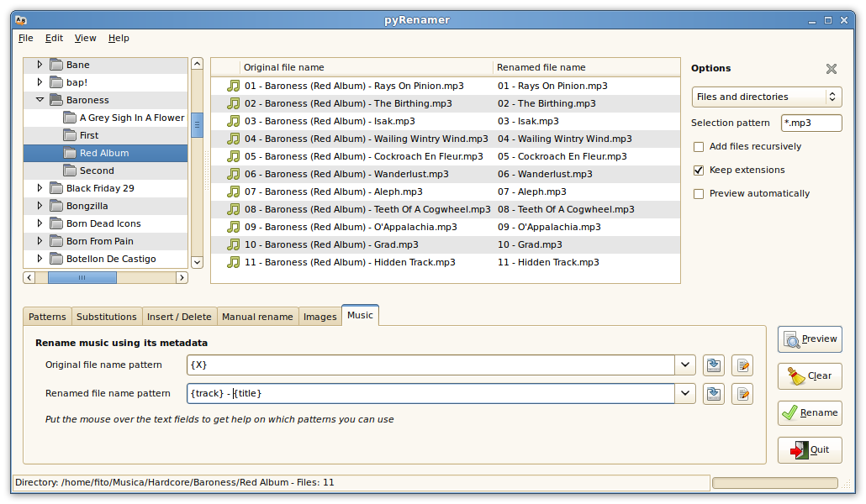Open the Files and directories dropdown
Image resolution: width=866 pixels, height=504 pixels.
point(767,97)
